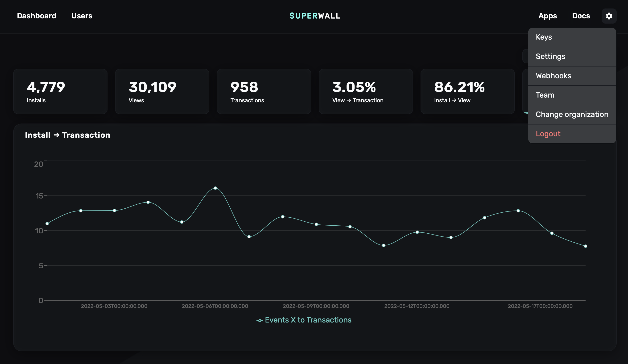Open the Users page link
Viewport: 628px width, 364px height.
click(x=82, y=16)
